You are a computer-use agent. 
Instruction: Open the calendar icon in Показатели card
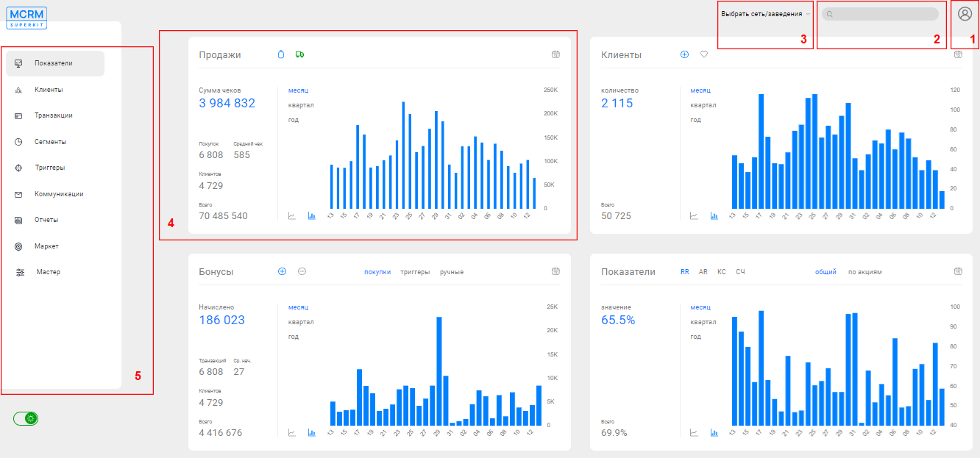pyautogui.click(x=958, y=271)
